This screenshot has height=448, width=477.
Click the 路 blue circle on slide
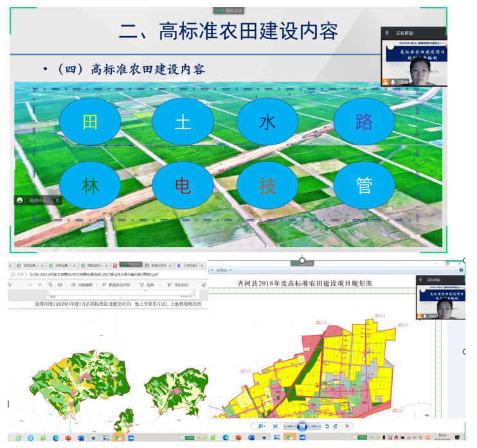click(x=363, y=121)
